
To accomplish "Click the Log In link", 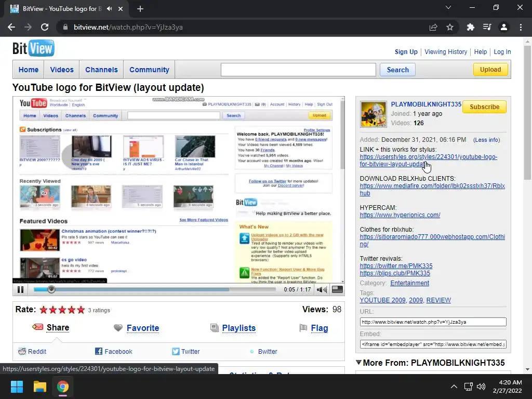I will pyautogui.click(x=502, y=52).
